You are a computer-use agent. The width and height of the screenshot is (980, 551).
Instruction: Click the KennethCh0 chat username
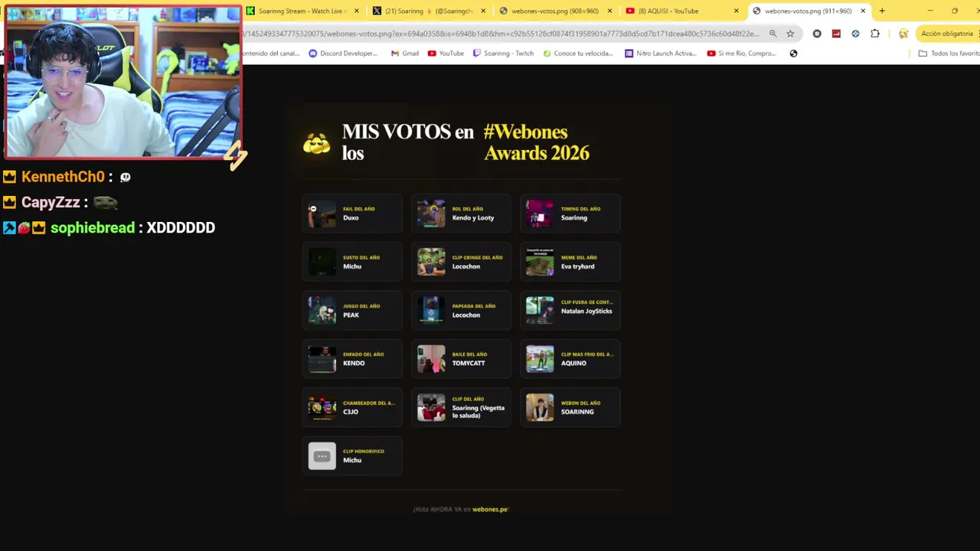tap(63, 177)
